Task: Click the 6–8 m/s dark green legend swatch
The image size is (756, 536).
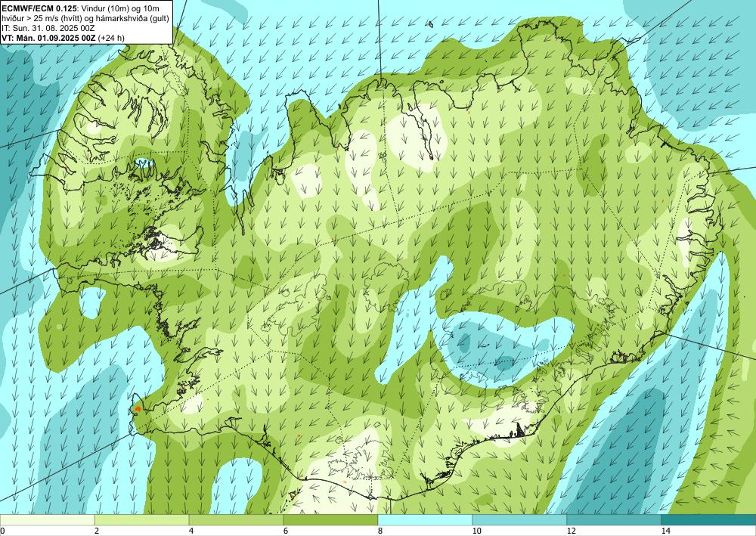Action: 331,519
